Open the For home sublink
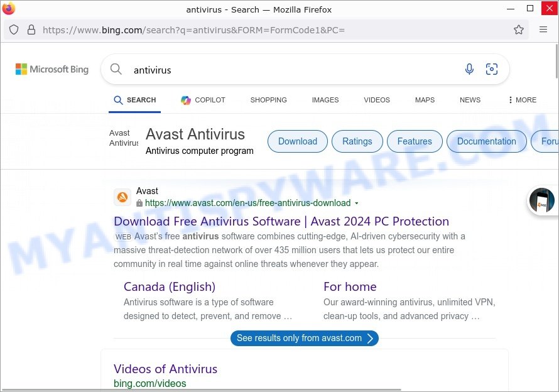The width and height of the screenshot is (559, 392). click(350, 286)
